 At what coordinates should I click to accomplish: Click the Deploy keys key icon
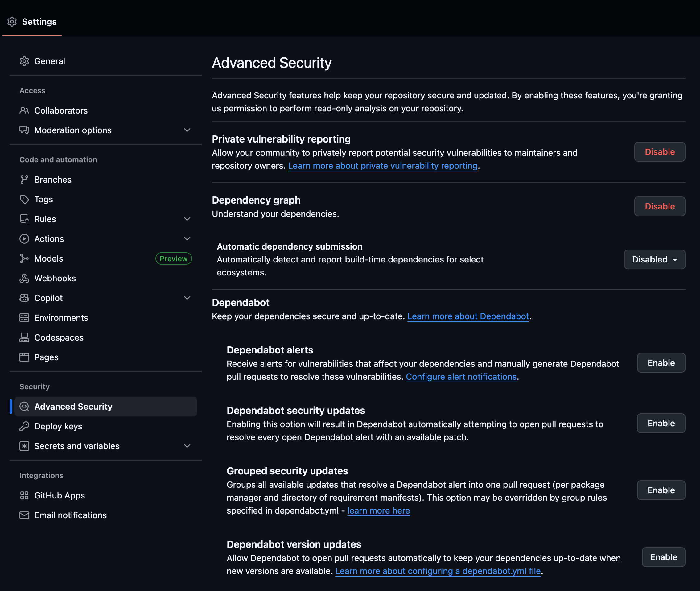(x=24, y=426)
